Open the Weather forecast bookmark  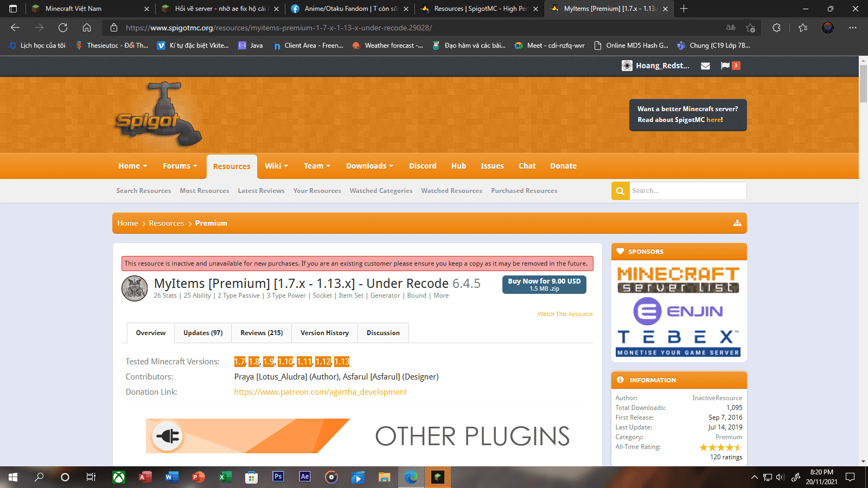coord(387,46)
